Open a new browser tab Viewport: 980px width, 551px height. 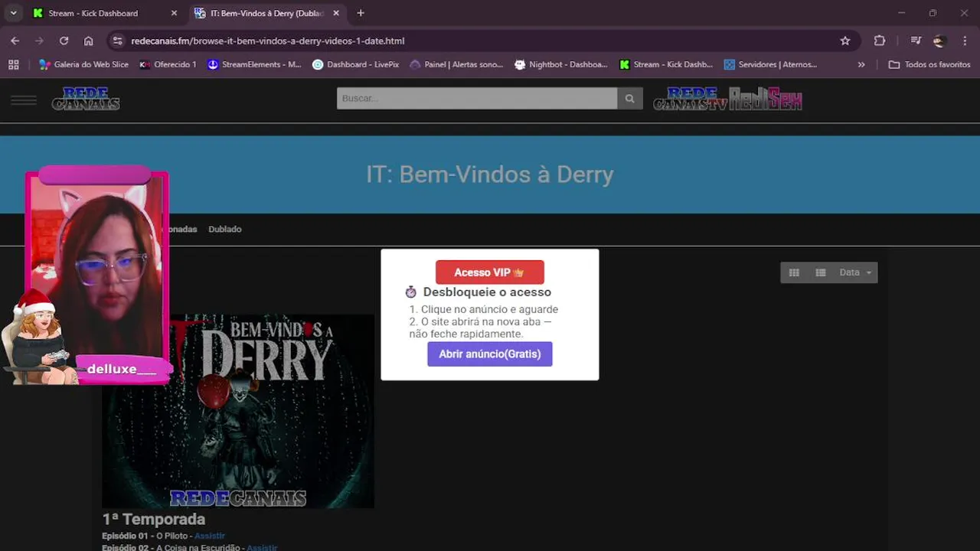[361, 13]
